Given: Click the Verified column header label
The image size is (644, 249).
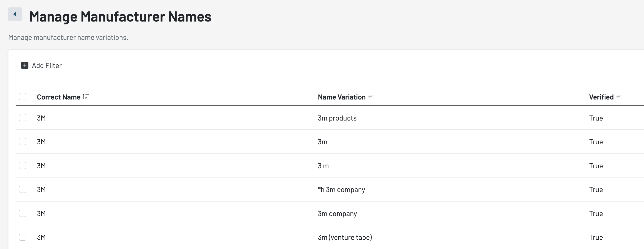Looking at the screenshot, I should click(601, 97).
